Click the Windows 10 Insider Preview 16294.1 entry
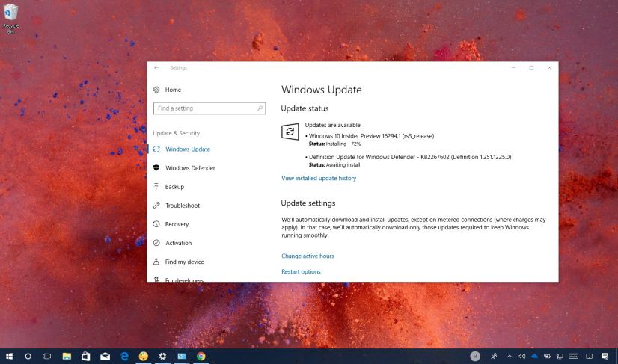This screenshot has height=364, width=618. coord(370,136)
